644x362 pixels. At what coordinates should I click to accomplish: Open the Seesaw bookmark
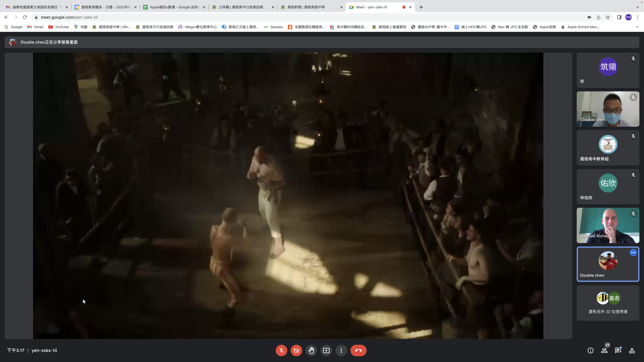pyautogui.click(x=273, y=27)
